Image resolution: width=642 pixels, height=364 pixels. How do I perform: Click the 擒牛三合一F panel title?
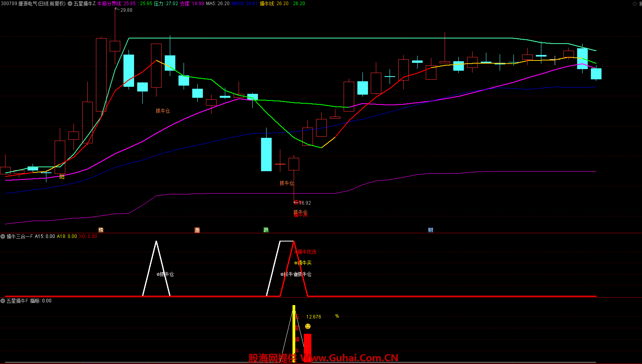[20, 236]
